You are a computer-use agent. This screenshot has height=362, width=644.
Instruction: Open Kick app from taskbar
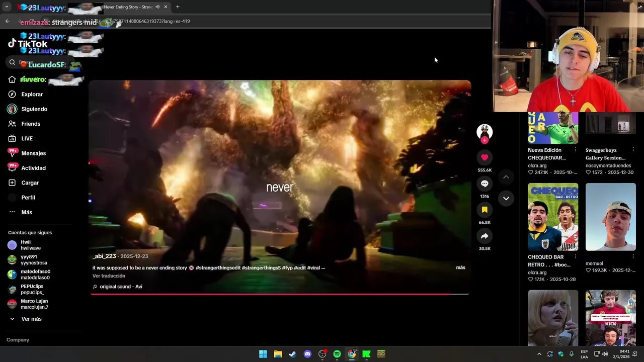coord(366,354)
